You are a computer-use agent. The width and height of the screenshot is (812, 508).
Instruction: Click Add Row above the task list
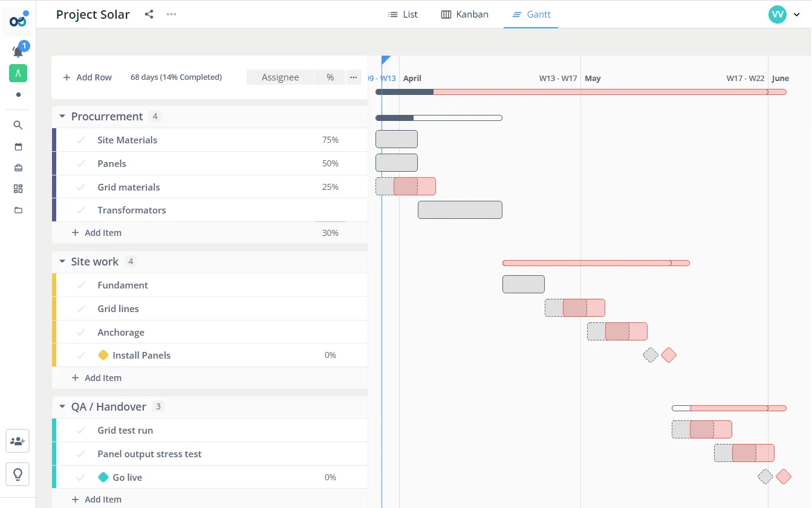pyautogui.click(x=87, y=77)
